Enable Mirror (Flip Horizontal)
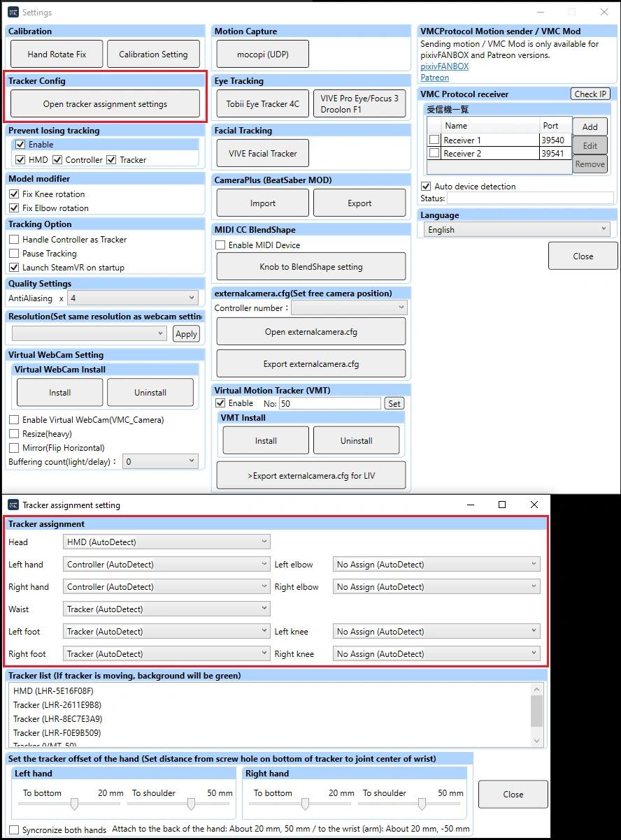The width and height of the screenshot is (621, 840). (14, 447)
